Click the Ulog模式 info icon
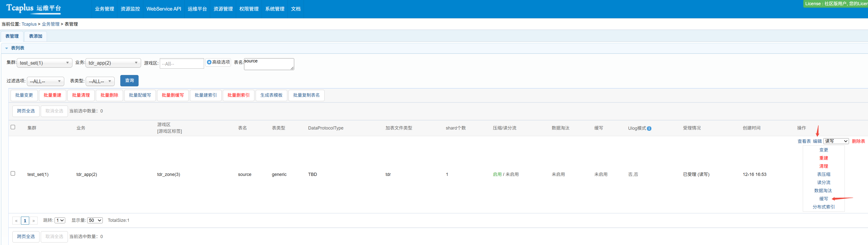Viewport: 868px width, 245px height. (x=649, y=129)
